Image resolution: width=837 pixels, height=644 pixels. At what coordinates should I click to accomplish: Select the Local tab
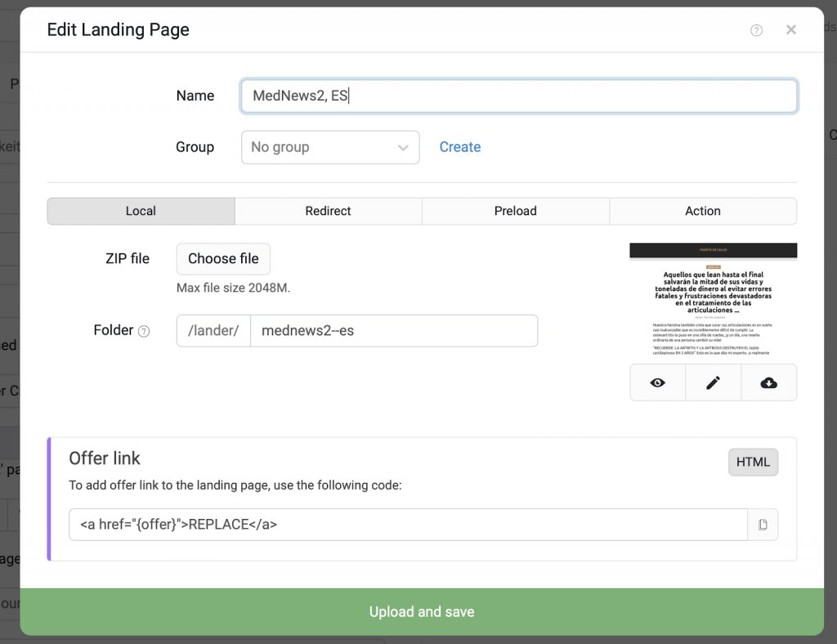coord(141,211)
